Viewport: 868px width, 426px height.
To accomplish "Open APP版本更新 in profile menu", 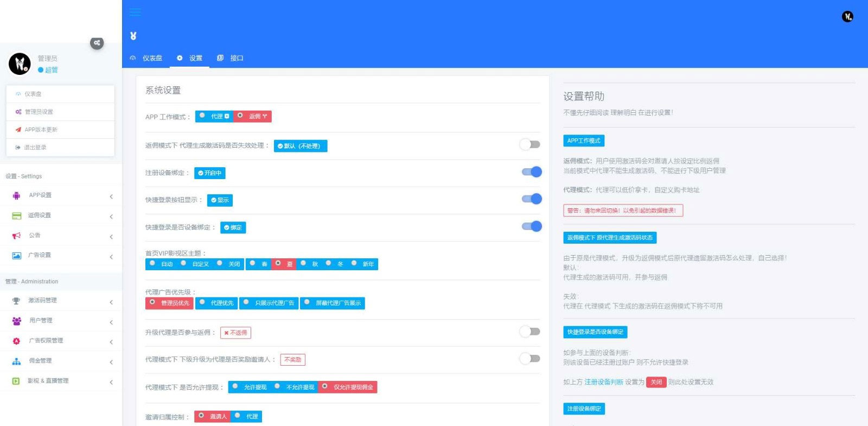I will [x=41, y=130].
